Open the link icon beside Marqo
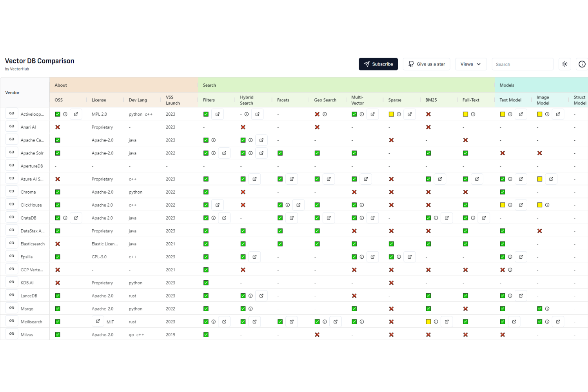The image size is (588, 392). [x=12, y=308]
